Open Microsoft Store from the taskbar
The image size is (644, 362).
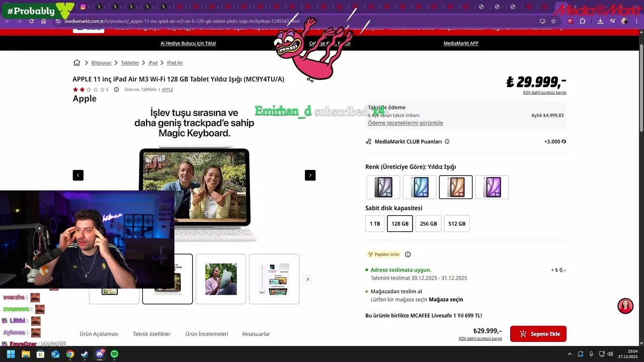40,354
